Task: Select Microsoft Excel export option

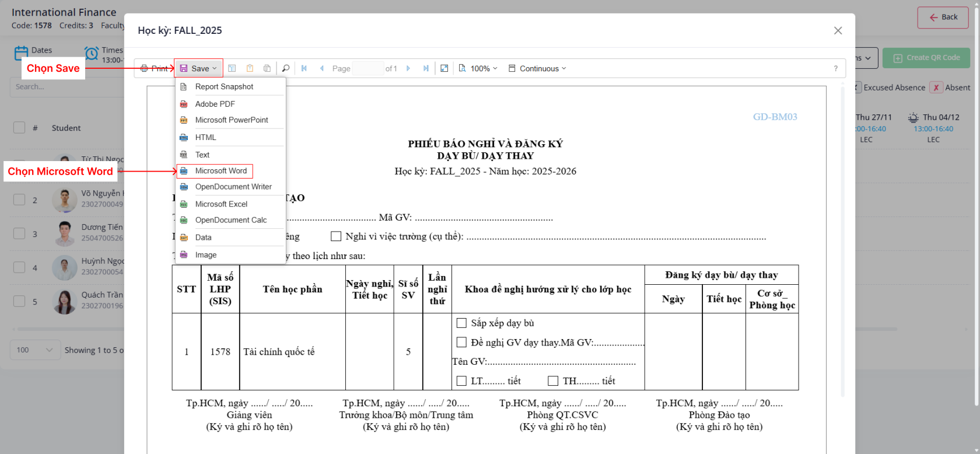Action: pos(230,204)
